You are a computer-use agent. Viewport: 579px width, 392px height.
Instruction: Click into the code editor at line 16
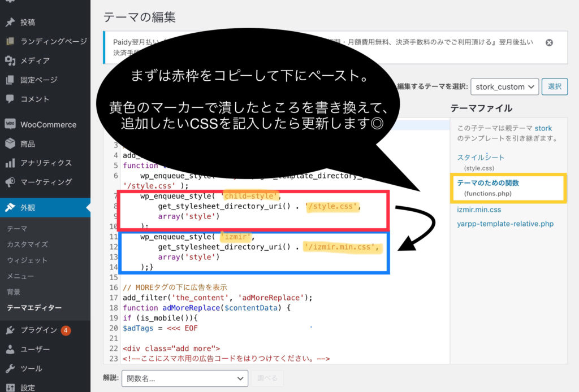[x=226, y=287]
